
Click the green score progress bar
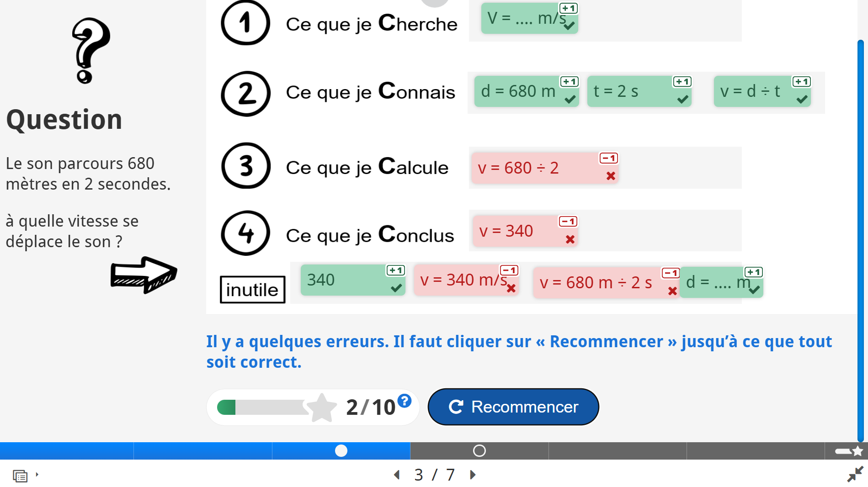pyautogui.click(x=261, y=407)
